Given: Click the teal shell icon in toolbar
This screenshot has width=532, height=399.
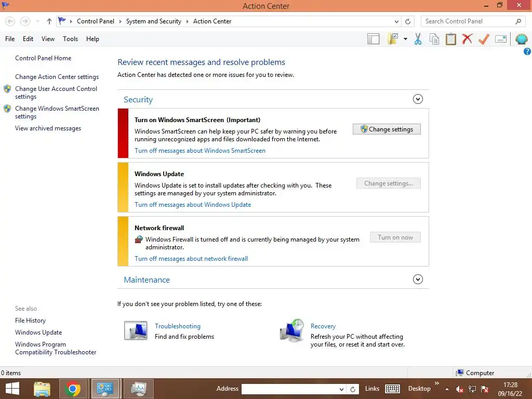Looking at the screenshot, I should click(522, 39).
